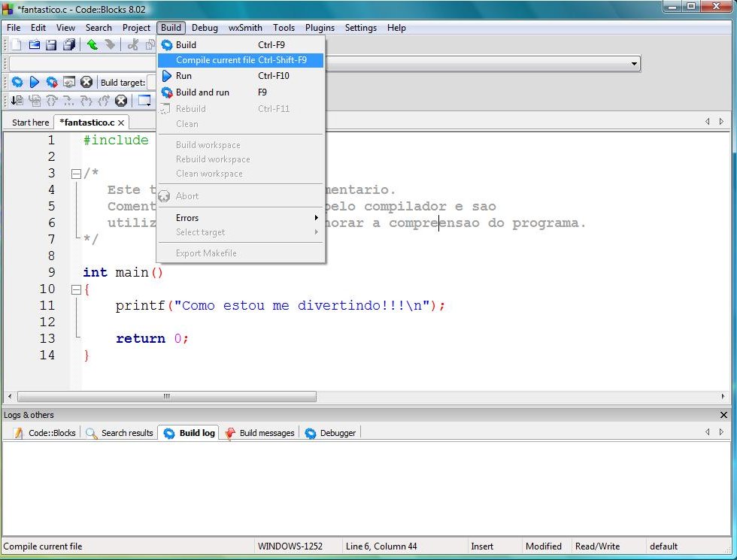Click the Open file toolbar icon
737x560 pixels.
coord(35,44)
